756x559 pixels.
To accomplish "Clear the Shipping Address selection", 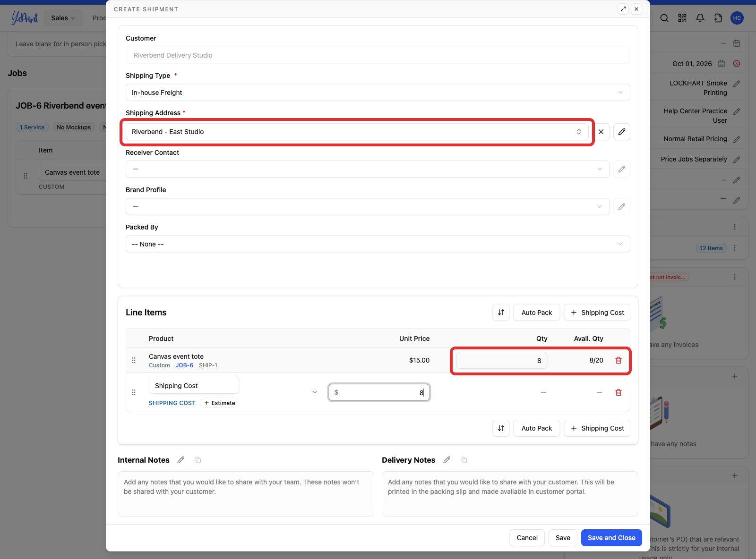I will [601, 132].
